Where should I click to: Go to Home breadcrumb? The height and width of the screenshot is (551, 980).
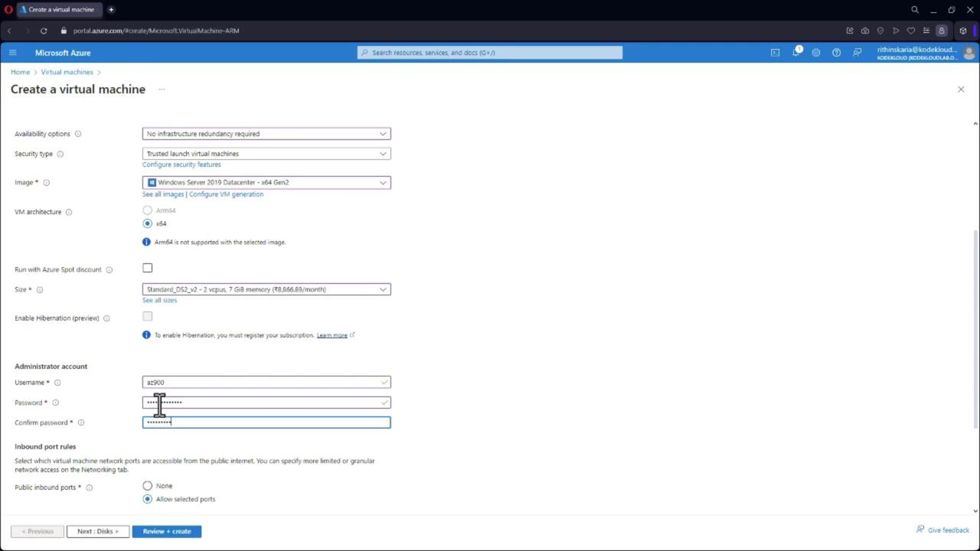click(x=21, y=72)
